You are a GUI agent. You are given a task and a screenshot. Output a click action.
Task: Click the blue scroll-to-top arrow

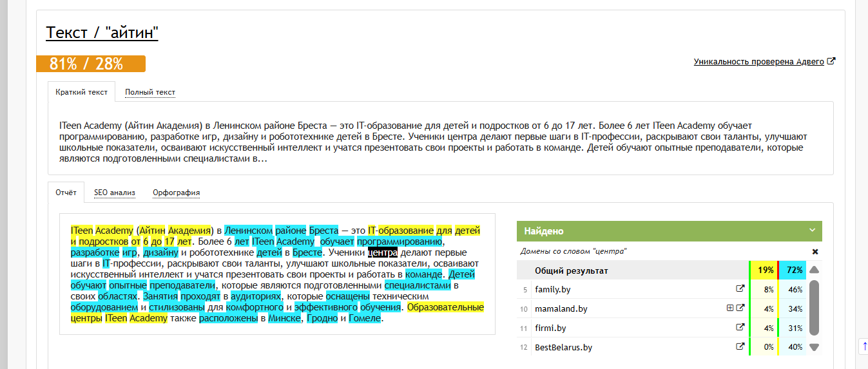point(864,346)
